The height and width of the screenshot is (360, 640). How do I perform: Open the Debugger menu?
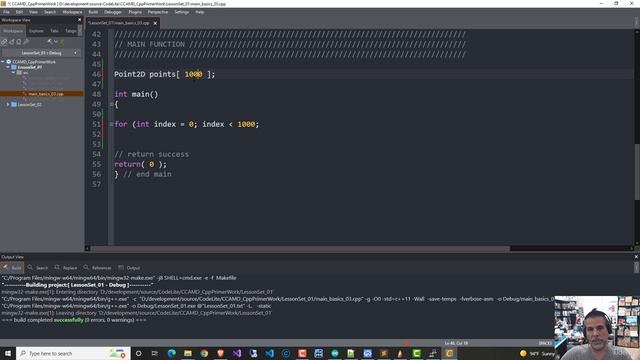coord(113,12)
